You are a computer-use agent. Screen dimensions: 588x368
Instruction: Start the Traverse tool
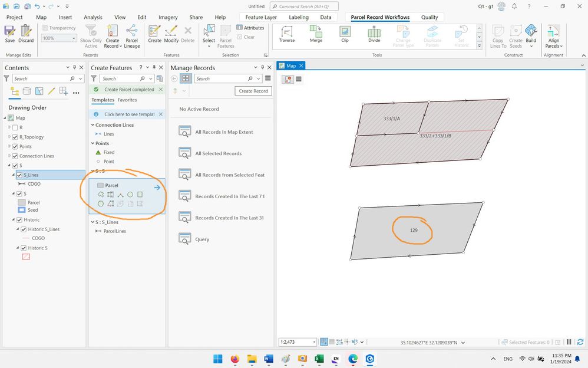pyautogui.click(x=287, y=34)
